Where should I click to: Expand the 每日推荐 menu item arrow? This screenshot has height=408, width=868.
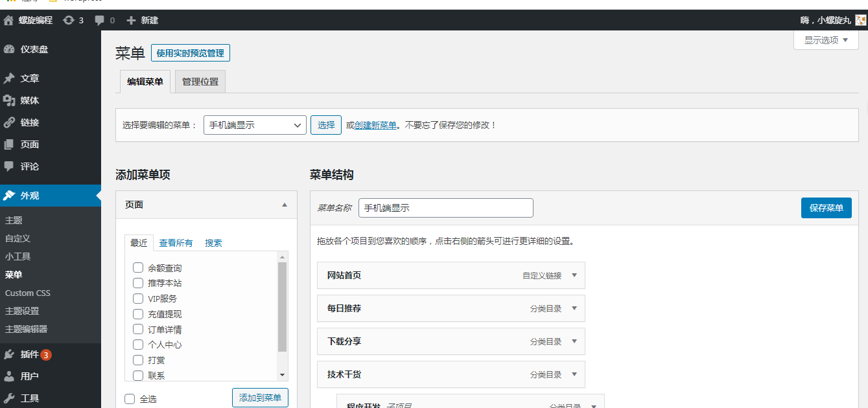pos(574,308)
